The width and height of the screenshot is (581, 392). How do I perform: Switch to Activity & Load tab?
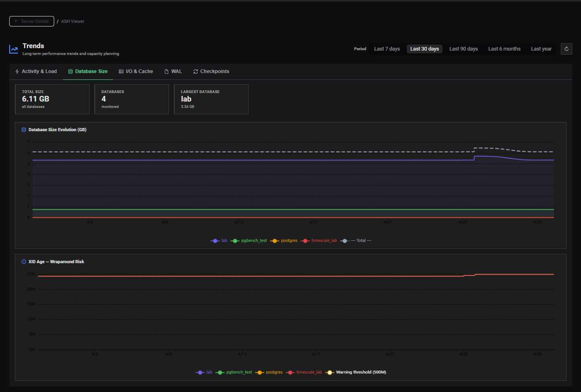click(36, 71)
